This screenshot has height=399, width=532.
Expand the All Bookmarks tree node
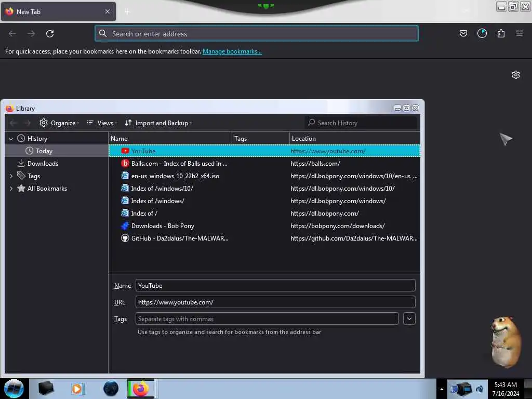11,189
